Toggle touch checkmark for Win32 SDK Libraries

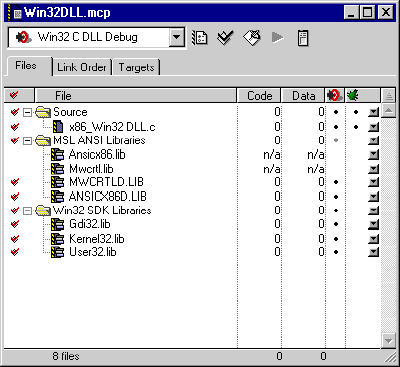point(14,211)
